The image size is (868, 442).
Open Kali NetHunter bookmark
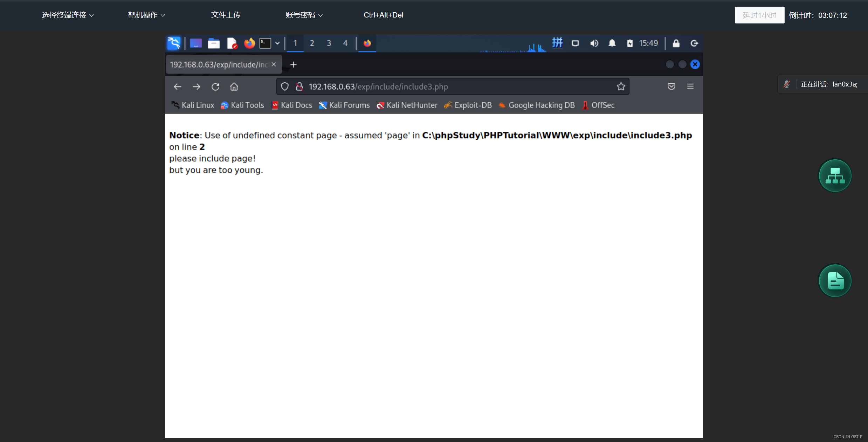(x=407, y=105)
